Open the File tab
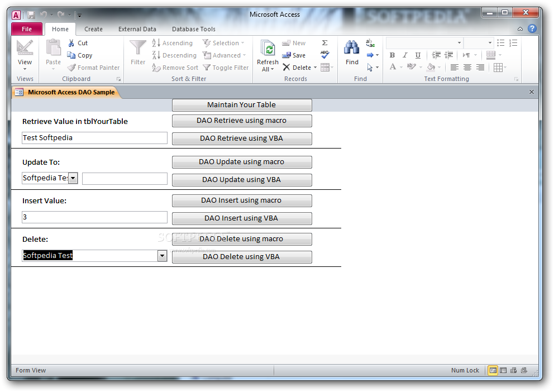This screenshot has width=554, height=392. pos(27,29)
